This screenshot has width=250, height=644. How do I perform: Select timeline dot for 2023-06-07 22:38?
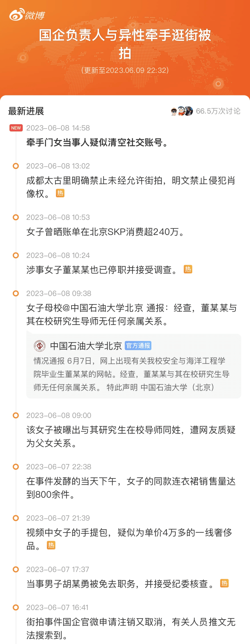[x=16, y=467]
